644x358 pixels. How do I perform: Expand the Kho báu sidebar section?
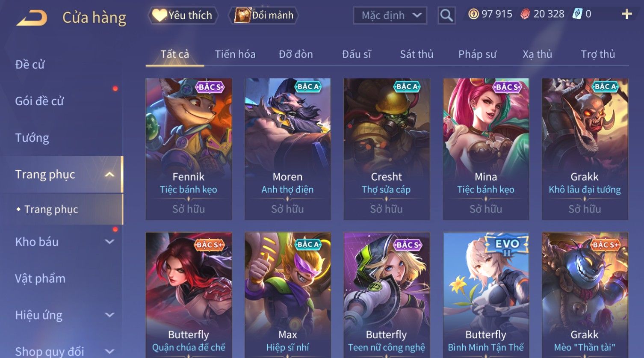tap(109, 242)
